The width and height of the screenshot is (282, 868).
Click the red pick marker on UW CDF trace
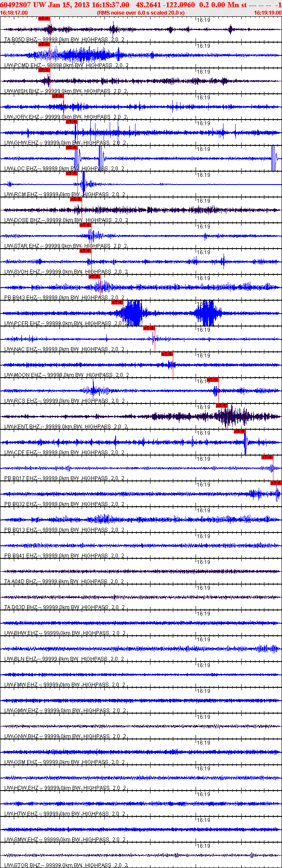[239, 431]
